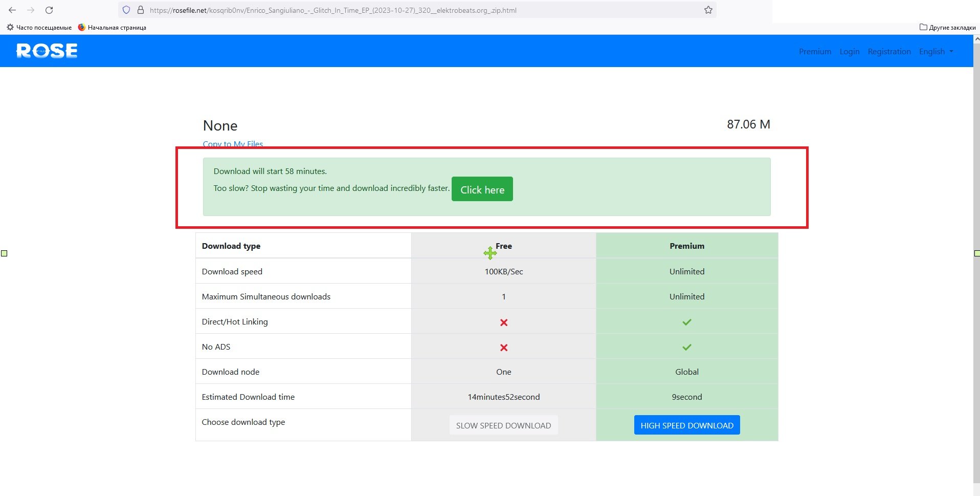Image resolution: width=980 pixels, height=496 pixels.
Task: Start the HIGH SPEED DOWNLOAD
Action: pyautogui.click(x=687, y=425)
